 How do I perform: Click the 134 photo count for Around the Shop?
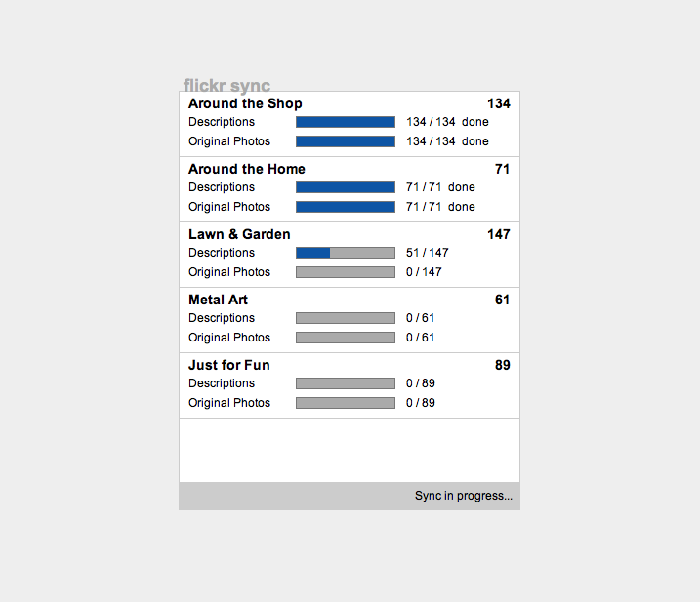[499, 103]
